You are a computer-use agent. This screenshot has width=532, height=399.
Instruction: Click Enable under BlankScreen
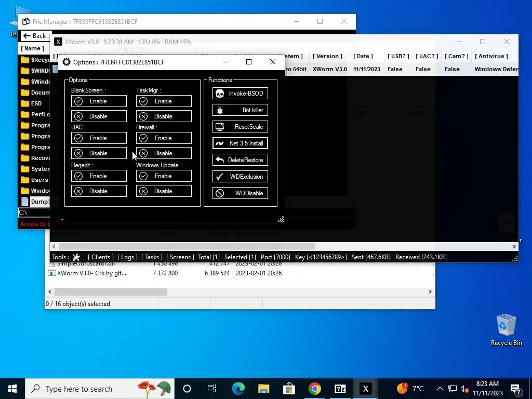99,101
